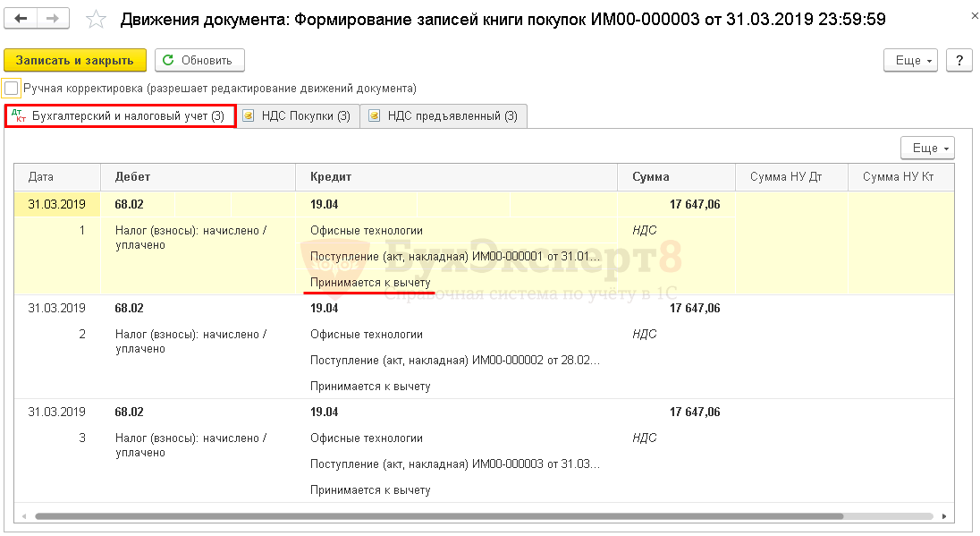Click the forward navigation arrow
980x536 pixels.
pyautogui.click(x=53, y=19)
